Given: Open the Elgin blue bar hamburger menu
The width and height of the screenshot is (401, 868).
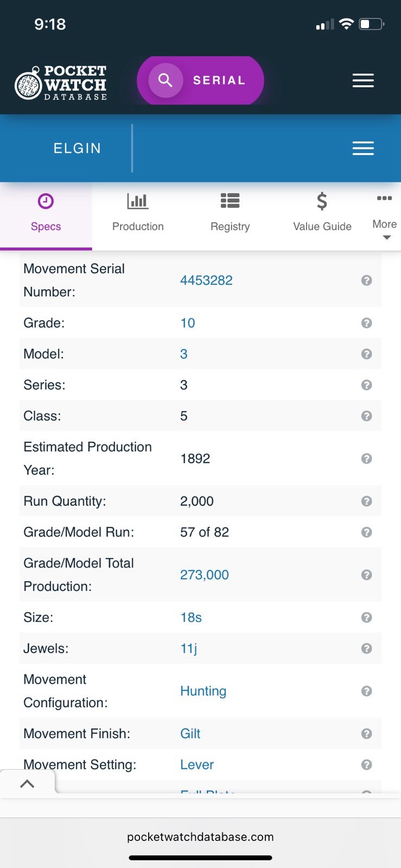Looking at the screenshot, I should tap(363, 148).
